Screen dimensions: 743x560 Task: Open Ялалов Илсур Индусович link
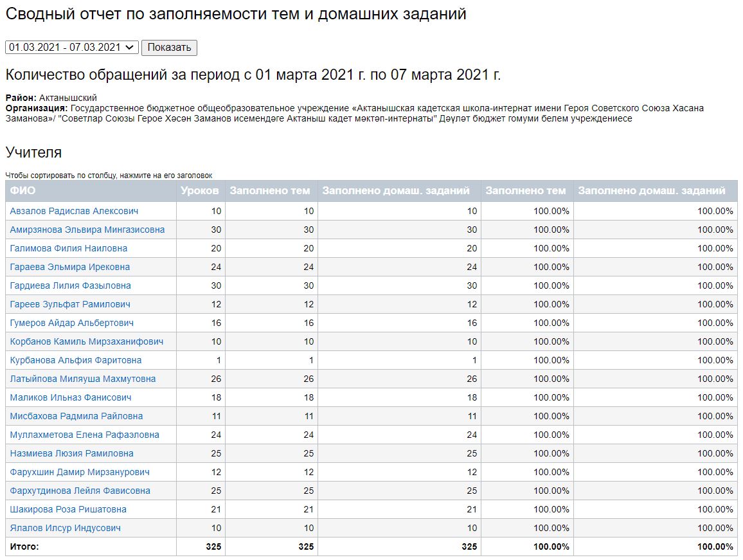pos(66,528)
